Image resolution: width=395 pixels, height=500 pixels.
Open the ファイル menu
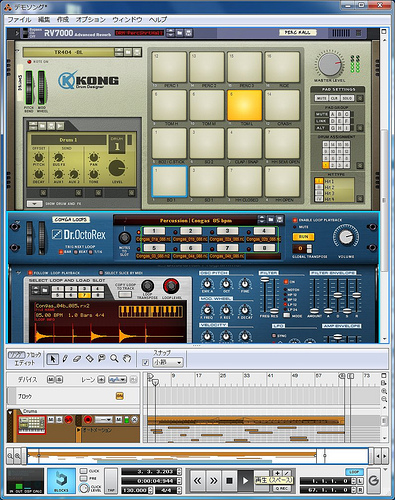click(x=19, y=20)
